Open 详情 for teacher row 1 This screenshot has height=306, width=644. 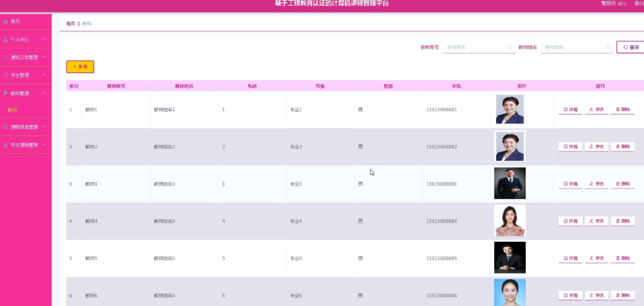coord(570,109)
